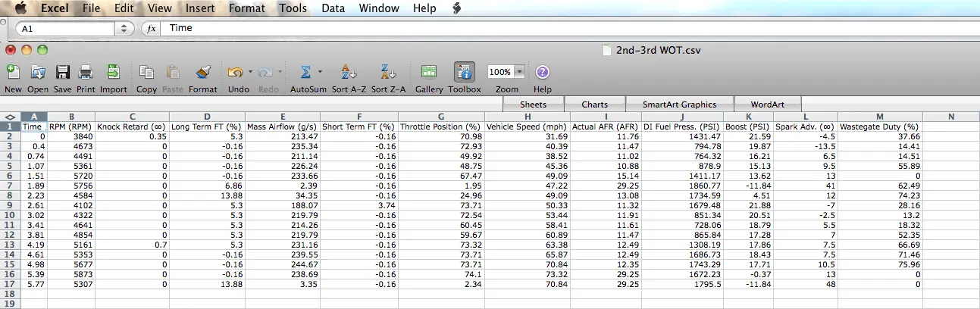The image size is (980, 309).
Task: Select column header G
Action: [441, 116]
